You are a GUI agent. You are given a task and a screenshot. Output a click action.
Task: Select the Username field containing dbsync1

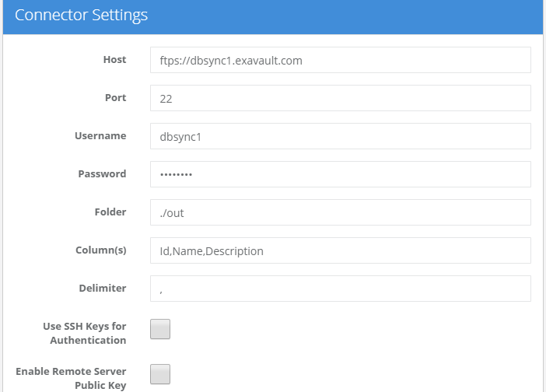[340, 136]
